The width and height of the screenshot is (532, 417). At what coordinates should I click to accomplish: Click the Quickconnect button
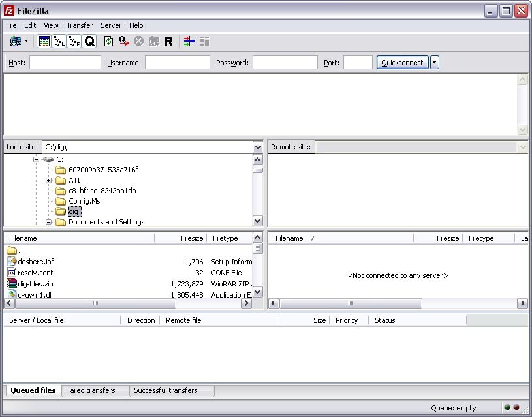pos(402,63)
